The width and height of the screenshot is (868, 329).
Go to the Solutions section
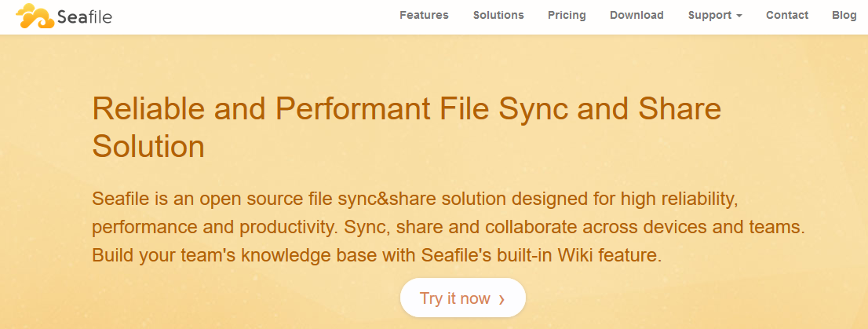point(498,15)
